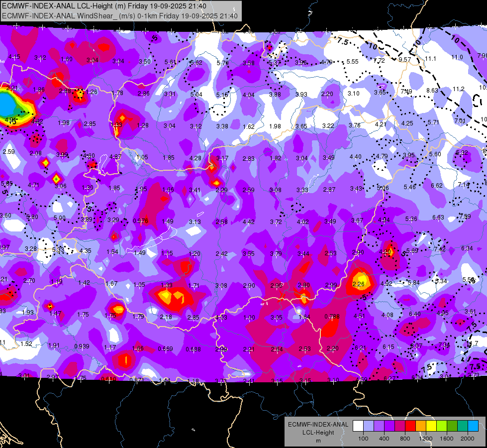Viewport: 487px width, 448px height.
Task: Click the light lavender legend swatch
Action: pyautogui.click(x=369, y=426)
